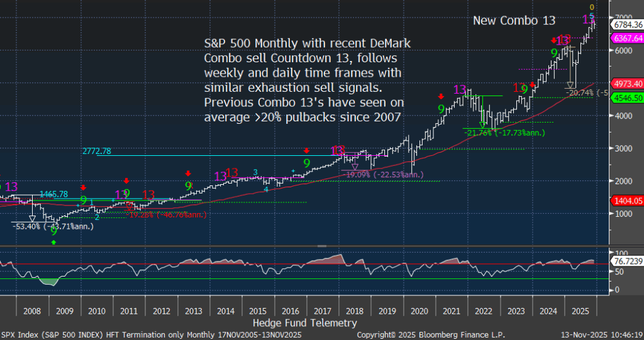The image size is (644, 340).
Task: Select 2008 on the time axis
Action: [31, 310]
